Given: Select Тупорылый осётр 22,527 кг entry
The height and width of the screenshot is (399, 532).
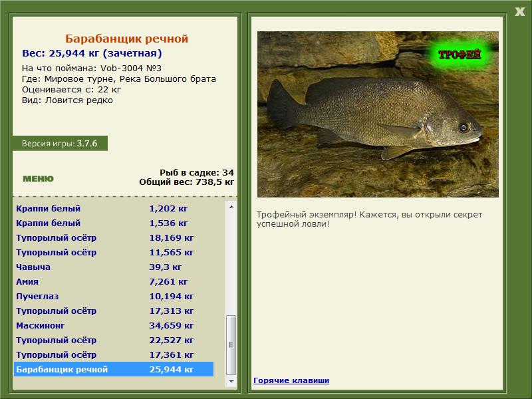Looking at the screenshot, I should tap(114, 340).
